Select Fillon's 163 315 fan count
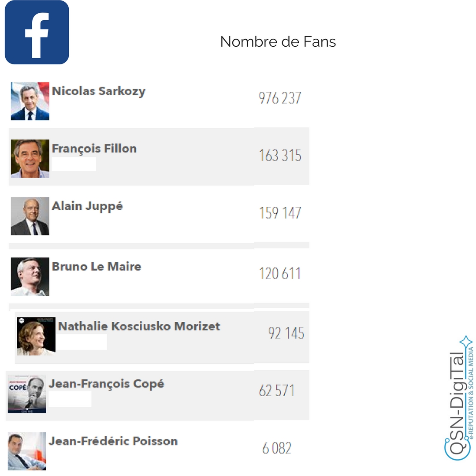The height and width of the screenshot is (476, 476). point(280,156)
